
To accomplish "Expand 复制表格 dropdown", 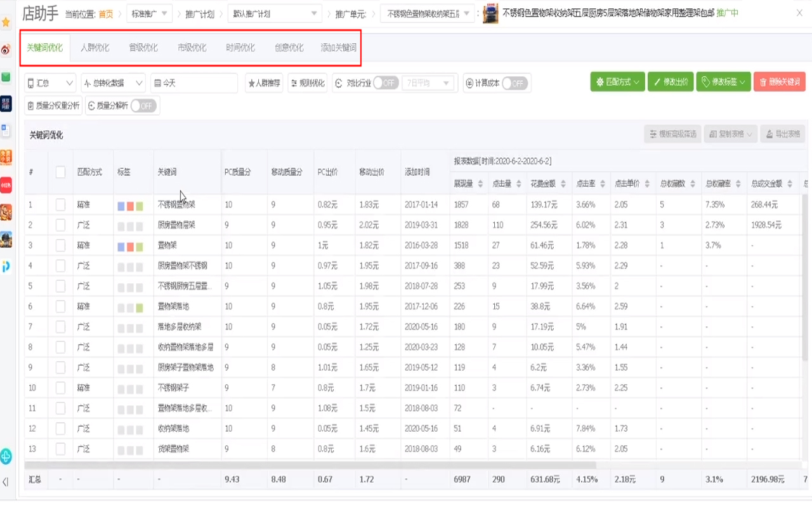I will [731, 134].
